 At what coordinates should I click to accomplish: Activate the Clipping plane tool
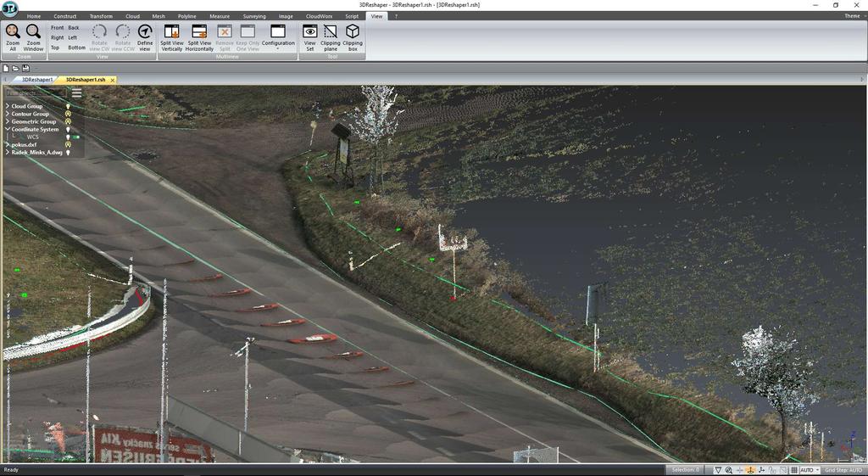331,37
